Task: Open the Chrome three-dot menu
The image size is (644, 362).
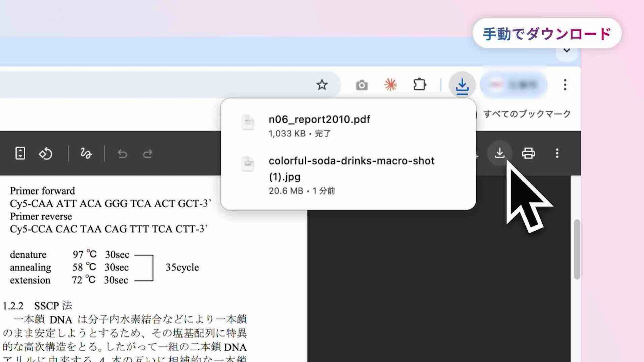Action: tap(565, 85)
